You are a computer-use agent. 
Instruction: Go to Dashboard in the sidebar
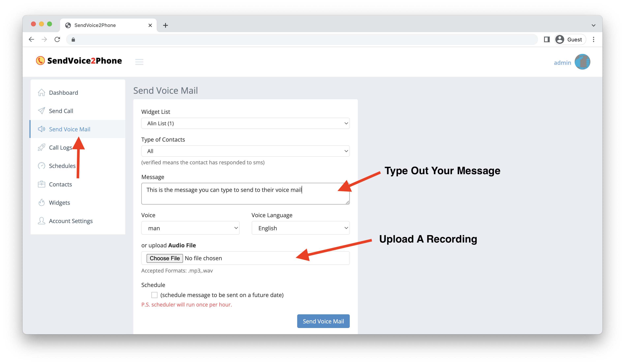(78, 93)
